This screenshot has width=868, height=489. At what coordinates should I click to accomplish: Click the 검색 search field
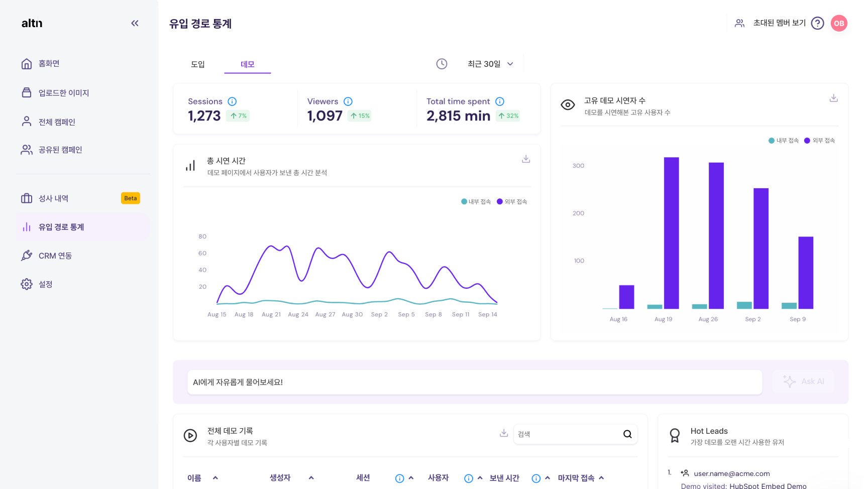click(575, 434)
